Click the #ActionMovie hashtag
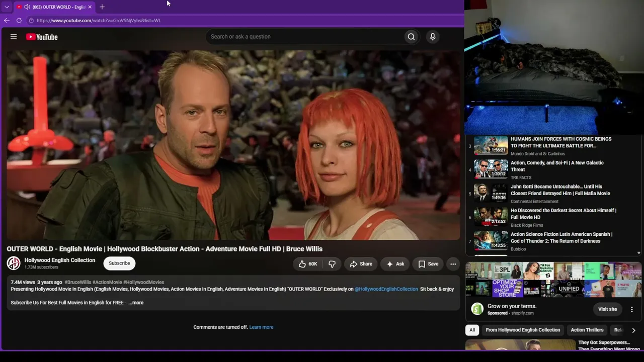The width and height of the screenshot is (644, 362). pyautogui.click(x=107, y=282)
